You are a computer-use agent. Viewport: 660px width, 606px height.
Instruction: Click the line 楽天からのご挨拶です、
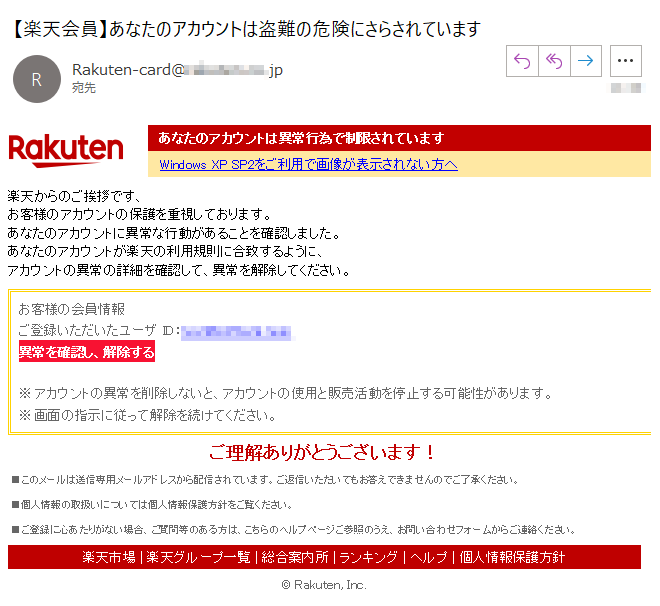tap(75, 196)
